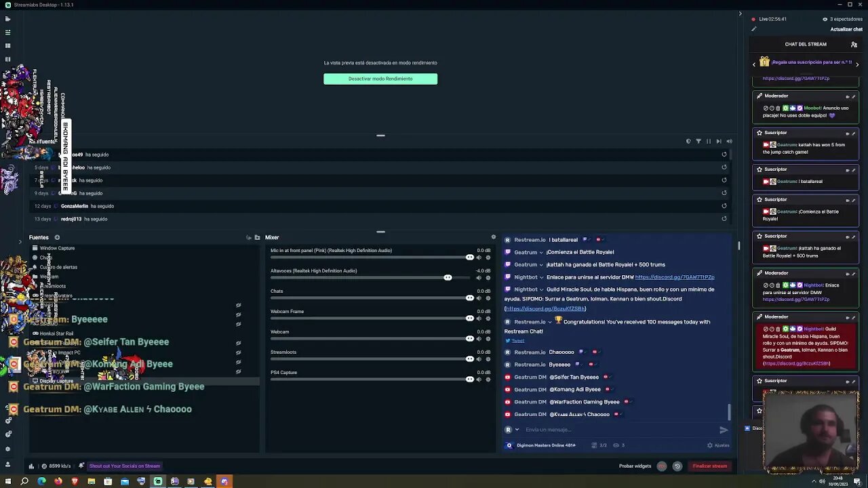Select the Window Capture source

(x=57, y=248)
